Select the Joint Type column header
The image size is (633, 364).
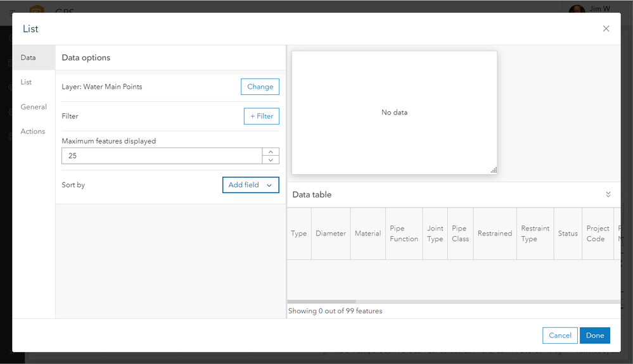(x=435, y=234)
